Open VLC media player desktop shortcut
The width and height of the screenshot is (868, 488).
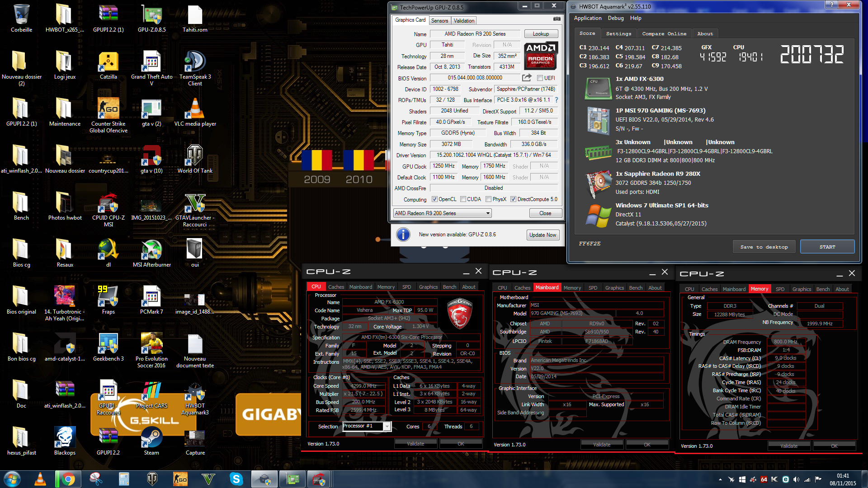pyautogui.click(x=195, y=112)
